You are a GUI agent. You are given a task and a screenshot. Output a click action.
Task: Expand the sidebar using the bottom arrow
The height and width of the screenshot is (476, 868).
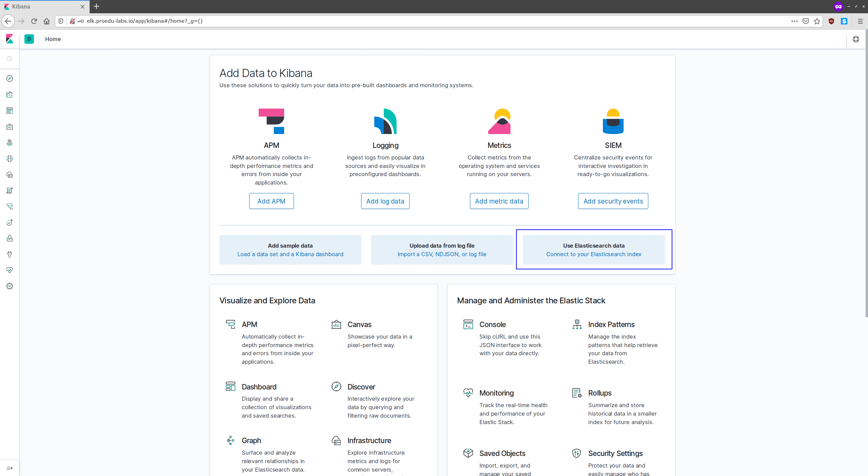[9, 468]
